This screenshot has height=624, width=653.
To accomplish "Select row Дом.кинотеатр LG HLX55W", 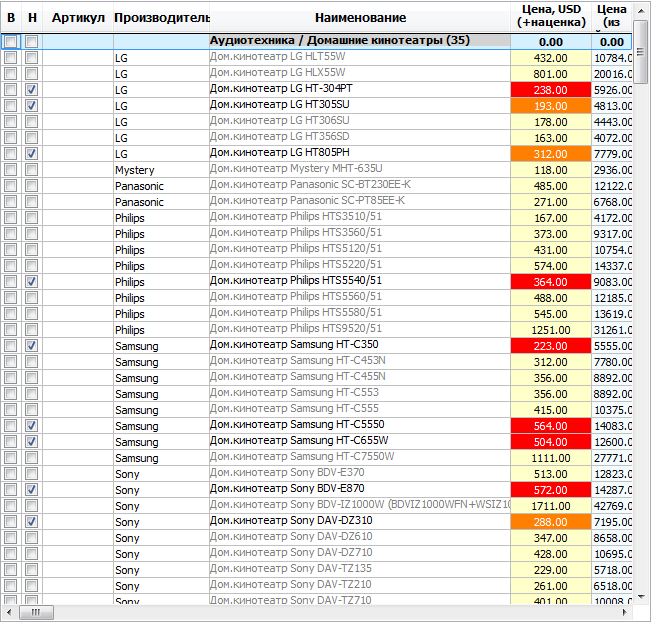I will point(317,74).
